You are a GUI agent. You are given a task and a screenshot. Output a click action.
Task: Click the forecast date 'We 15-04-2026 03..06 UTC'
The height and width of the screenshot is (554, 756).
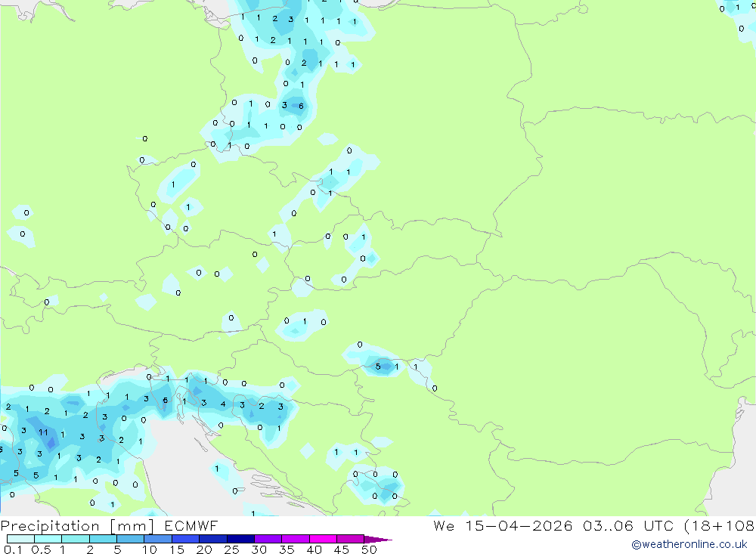[x=553, y=525]
